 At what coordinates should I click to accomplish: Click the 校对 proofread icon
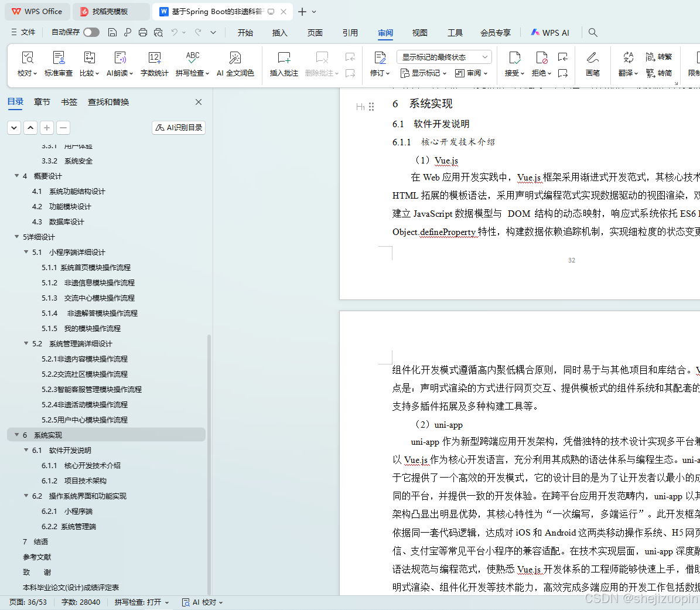pos(27,57)
